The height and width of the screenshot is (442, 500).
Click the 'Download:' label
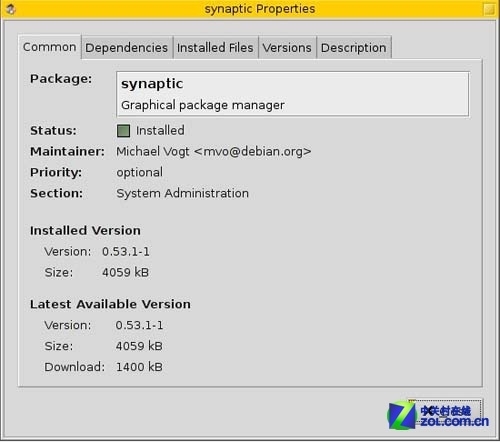(75, 367)
